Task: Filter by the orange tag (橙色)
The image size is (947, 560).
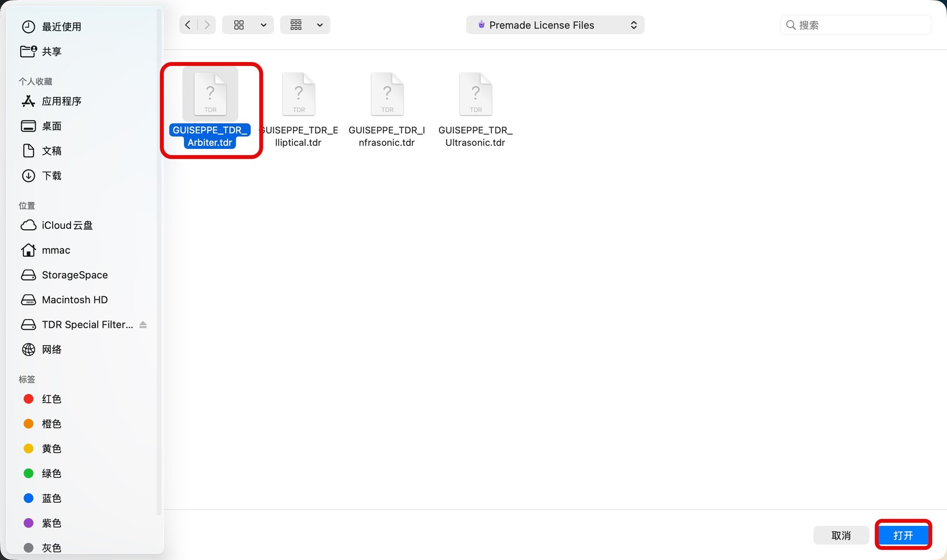Action: click(41, 424)
